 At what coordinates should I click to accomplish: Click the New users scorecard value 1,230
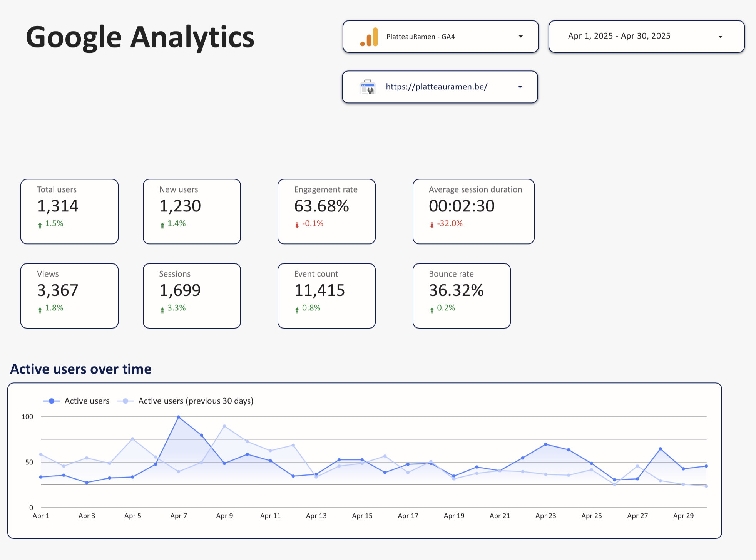[180, 206]
